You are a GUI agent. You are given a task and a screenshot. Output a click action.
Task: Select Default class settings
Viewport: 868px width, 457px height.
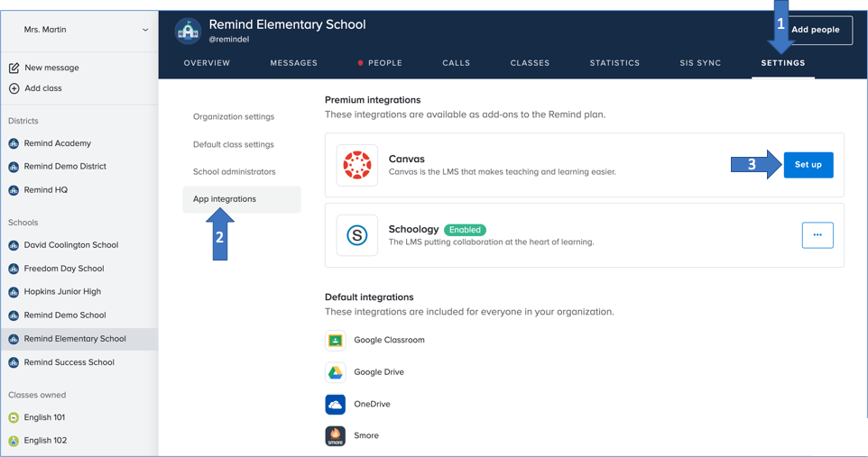(234, 144)
